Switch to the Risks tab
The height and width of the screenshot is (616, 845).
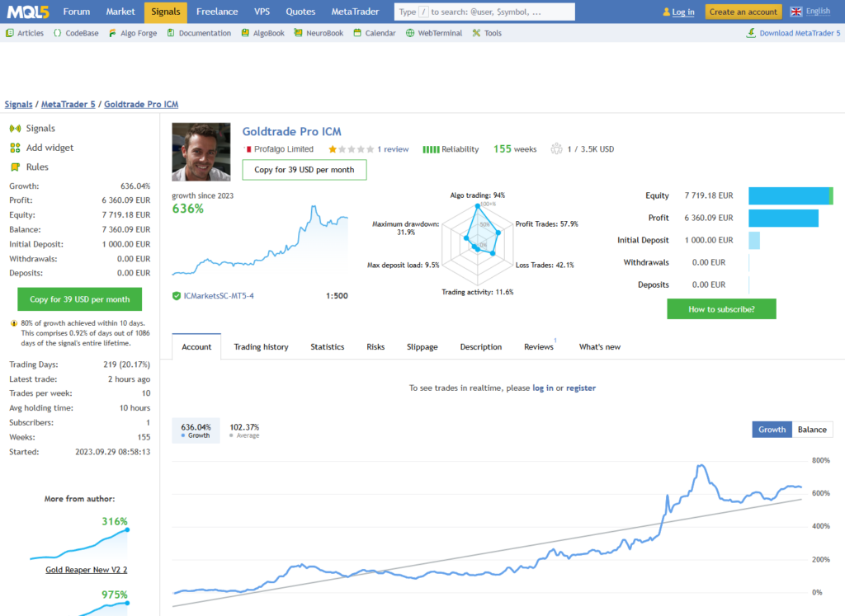(375, 347)
